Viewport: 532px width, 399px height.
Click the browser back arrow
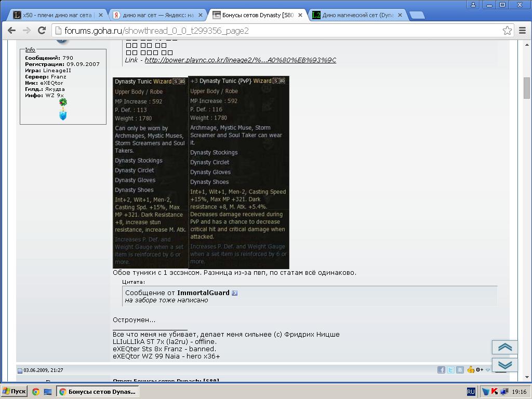[x=11, y=31]
